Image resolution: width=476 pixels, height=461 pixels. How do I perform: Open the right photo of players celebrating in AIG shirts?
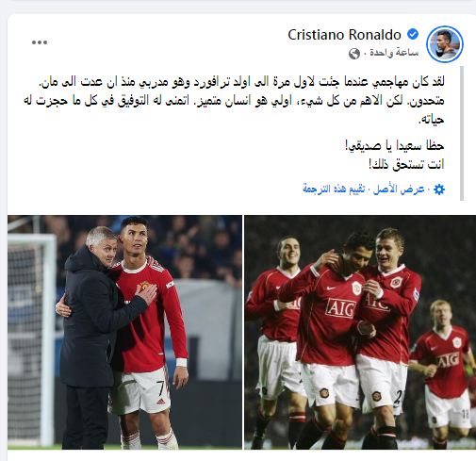(x=360, y=332)
